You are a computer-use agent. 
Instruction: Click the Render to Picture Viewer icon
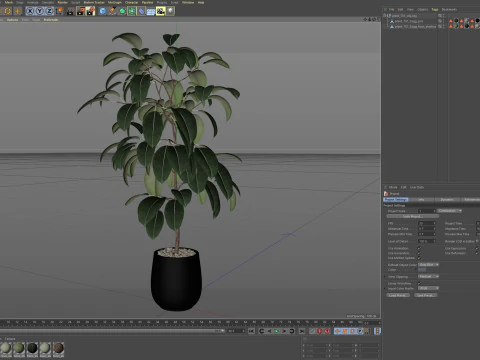click(80, 11)
